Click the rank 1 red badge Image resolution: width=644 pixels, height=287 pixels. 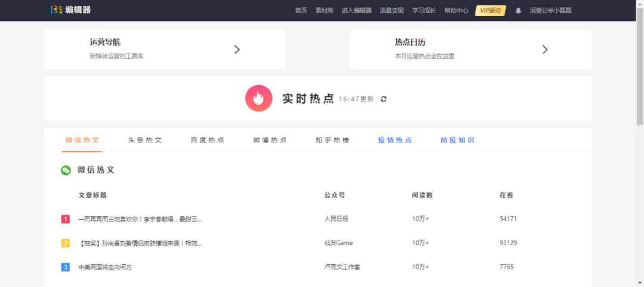(66, 219)
